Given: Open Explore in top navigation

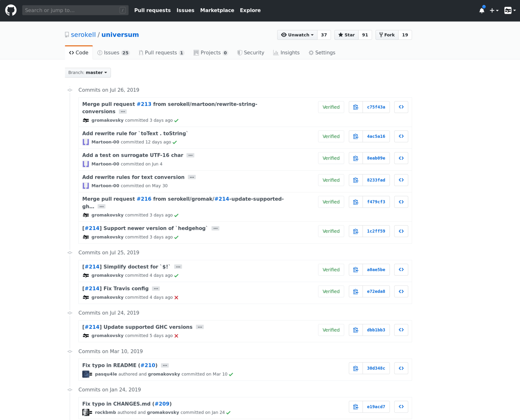Looking at the screenshot, I should (250, 10).
